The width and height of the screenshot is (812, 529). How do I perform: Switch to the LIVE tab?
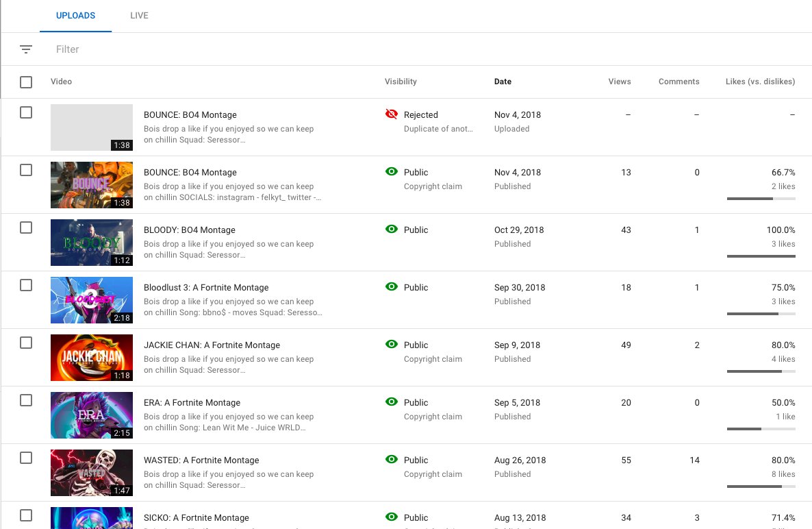click(139, 16)
